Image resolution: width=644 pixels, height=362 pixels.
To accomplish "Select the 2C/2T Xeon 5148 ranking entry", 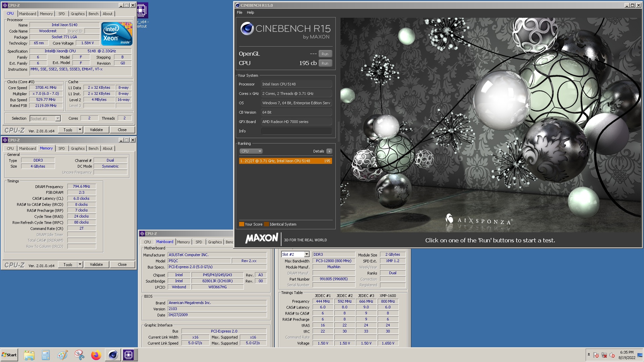I will tap(285, 161).
